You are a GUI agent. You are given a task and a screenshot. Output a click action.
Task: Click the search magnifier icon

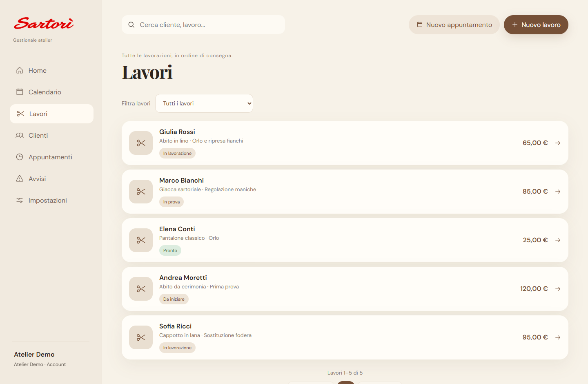(131, 25)
